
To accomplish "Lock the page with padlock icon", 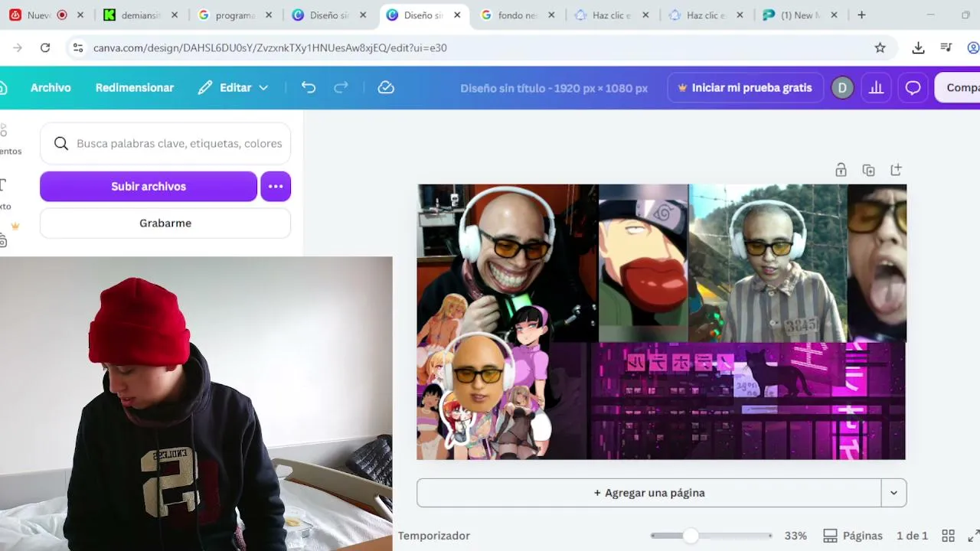I will click(841, 170).
